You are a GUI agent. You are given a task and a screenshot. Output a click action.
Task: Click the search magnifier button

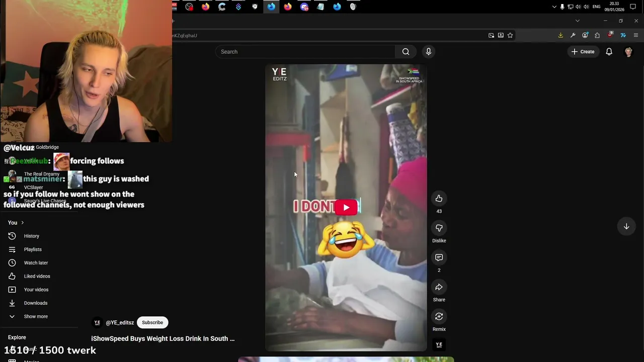406,52
